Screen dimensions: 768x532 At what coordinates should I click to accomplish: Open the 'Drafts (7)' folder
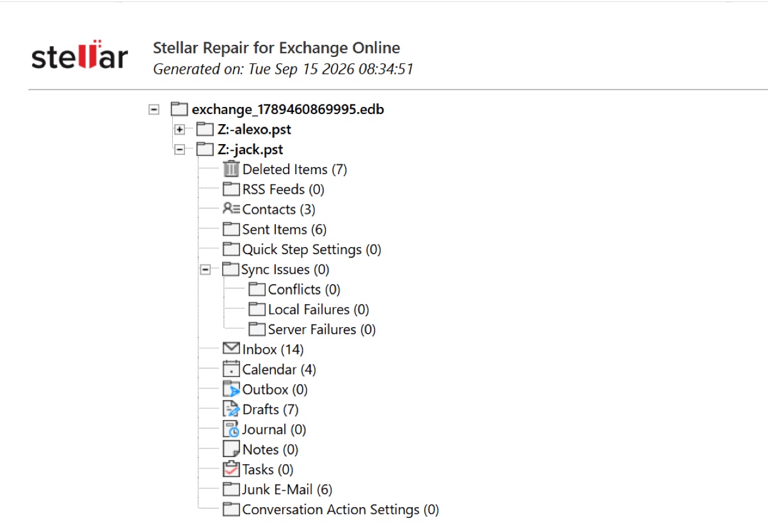click(x=271, y=410)
